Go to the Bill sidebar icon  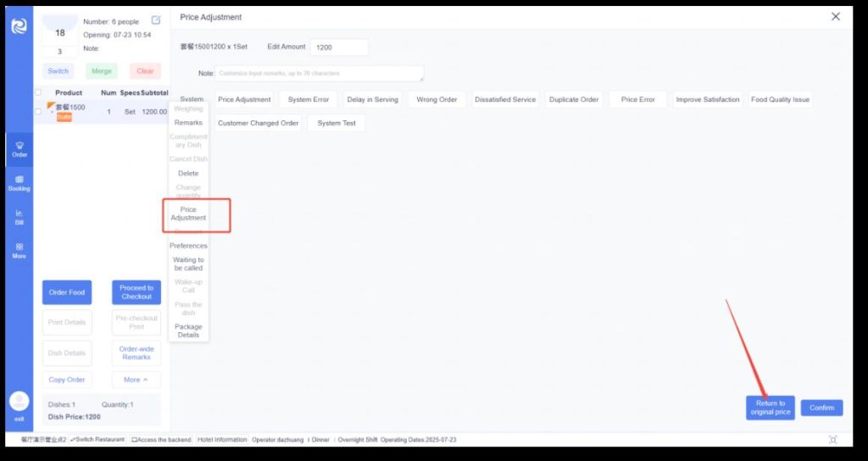coord(19,217)
